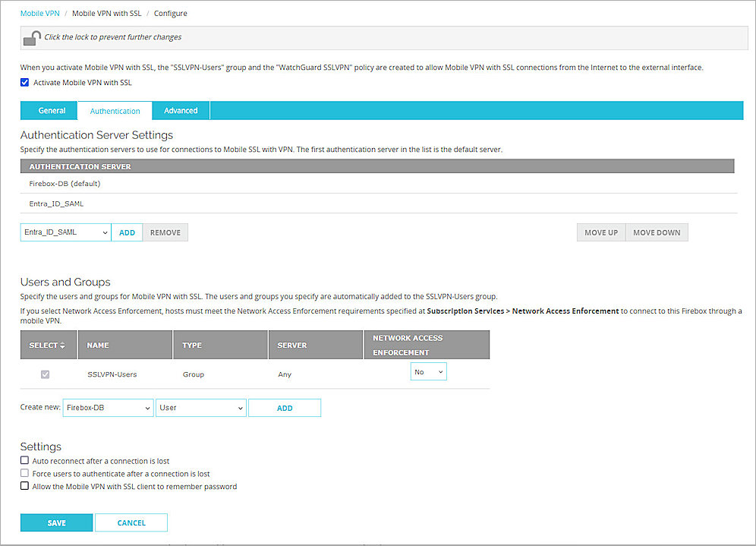Select the Authentication tab
The height and width of the screenshot is (546, 756).
point(114,110)
